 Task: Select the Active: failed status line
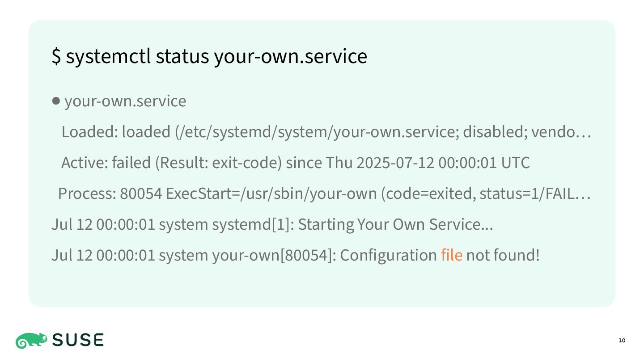[295, 163]
